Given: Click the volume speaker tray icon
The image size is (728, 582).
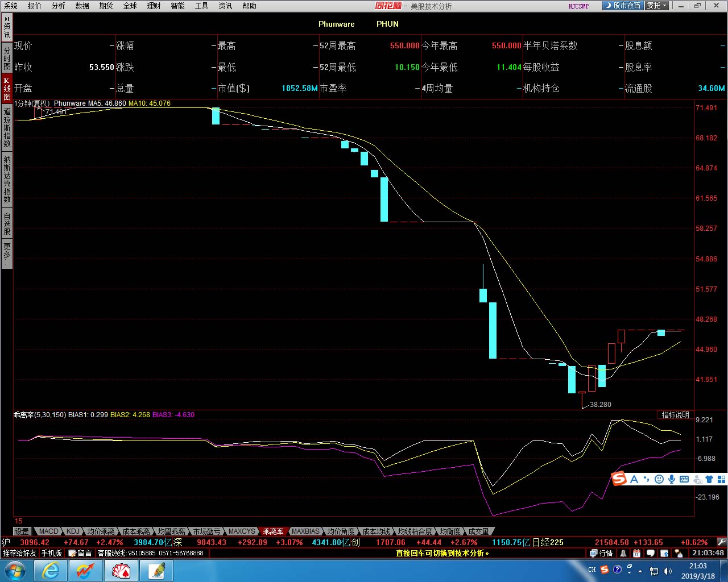Looking at the screenshot, I should pyautogui.click(x=667, y=571).
